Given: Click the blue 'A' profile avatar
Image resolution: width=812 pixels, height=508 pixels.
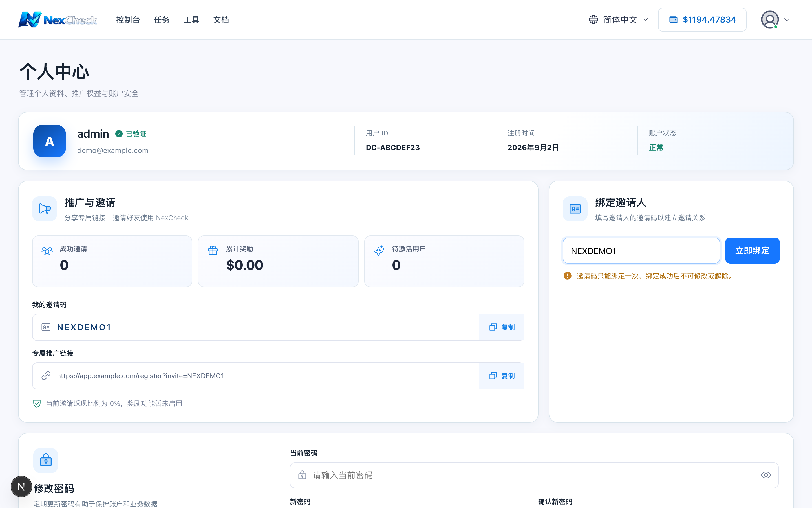Looking at the screenshot, I should (x=50, y=141).
